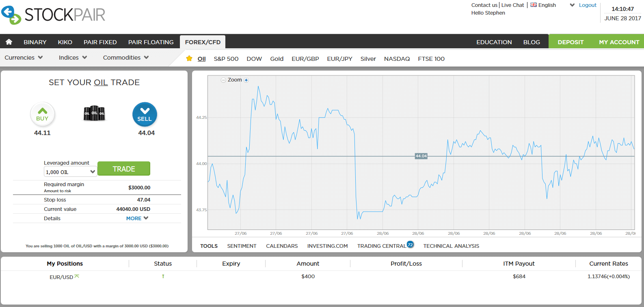
Task: Click the green TRADE button
Action: [x=124, y=169]
